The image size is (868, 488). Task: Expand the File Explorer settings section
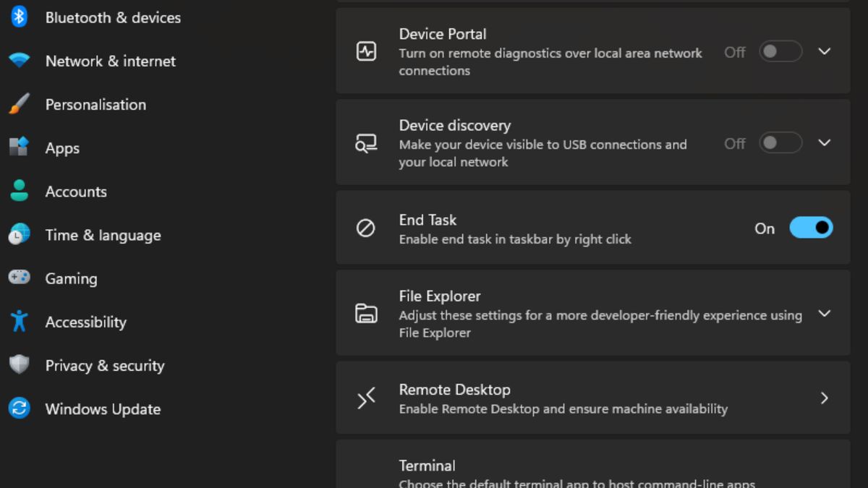click(x=825, y=314)
